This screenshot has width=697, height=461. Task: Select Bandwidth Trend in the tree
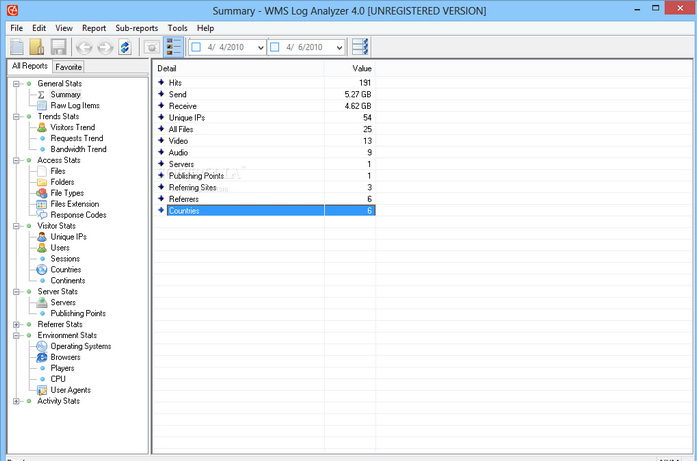coord(78,149)
